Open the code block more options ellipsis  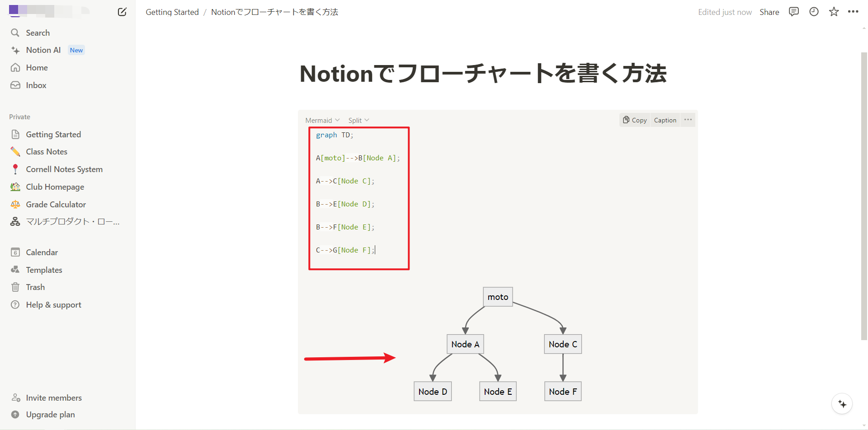(688, 120)
